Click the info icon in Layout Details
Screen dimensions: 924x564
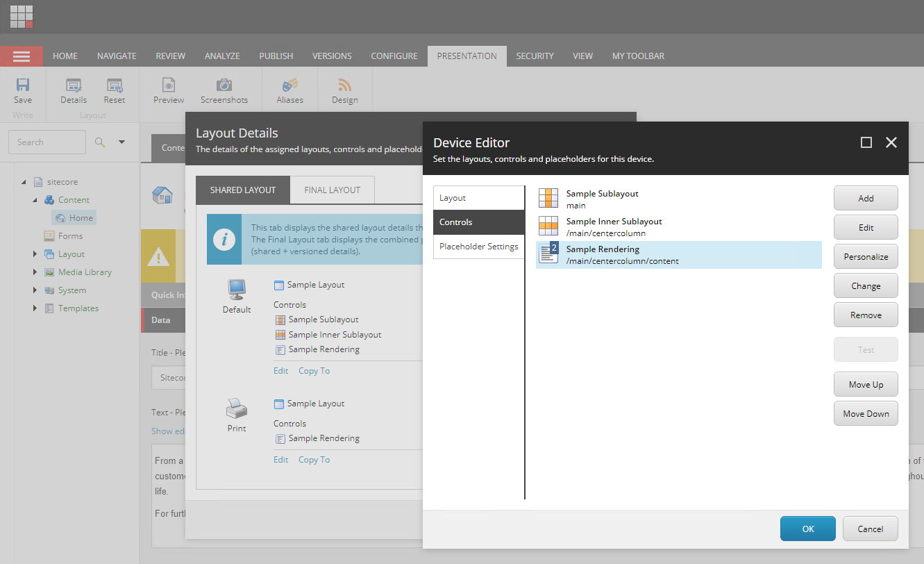[x=224, y=239]
